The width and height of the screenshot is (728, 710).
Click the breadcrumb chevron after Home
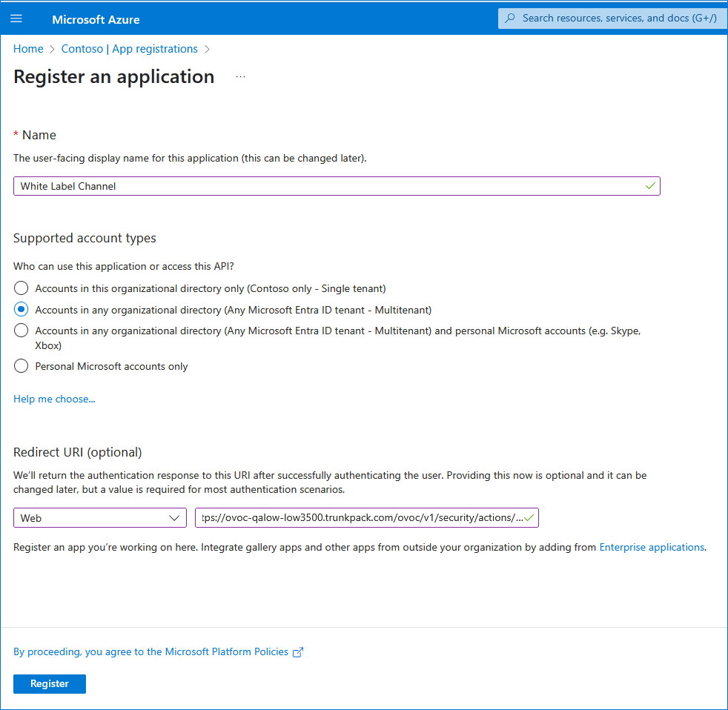52,49
